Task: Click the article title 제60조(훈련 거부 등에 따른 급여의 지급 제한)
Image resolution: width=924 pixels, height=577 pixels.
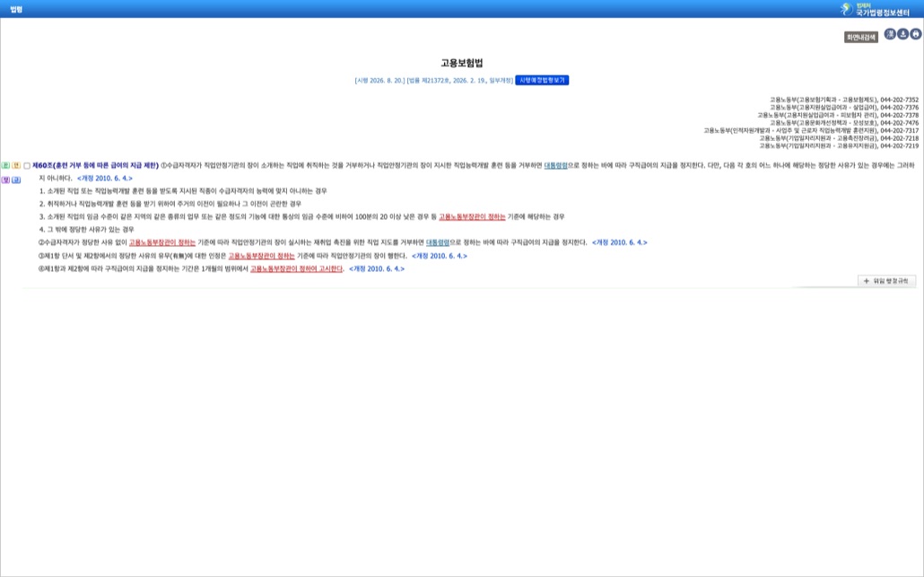Action: click(95, 166)
